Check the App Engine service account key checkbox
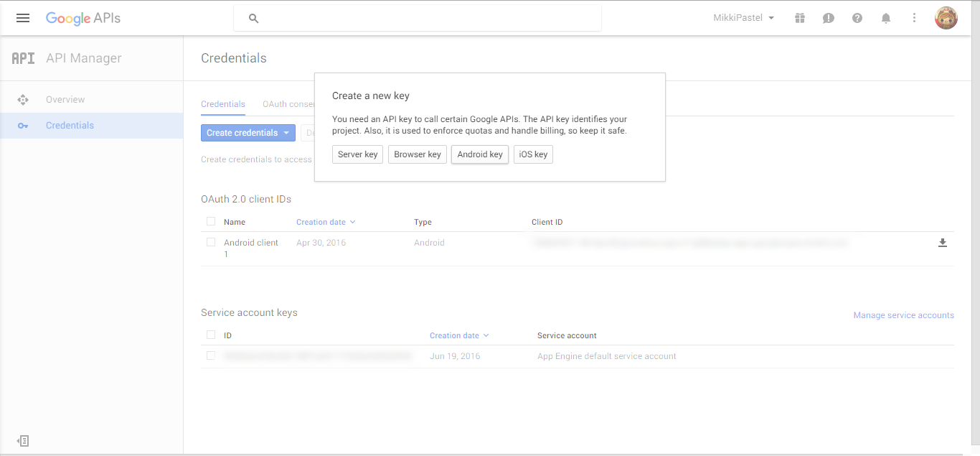The height and width of the screenshot is (456, 980). click(210, 355)
